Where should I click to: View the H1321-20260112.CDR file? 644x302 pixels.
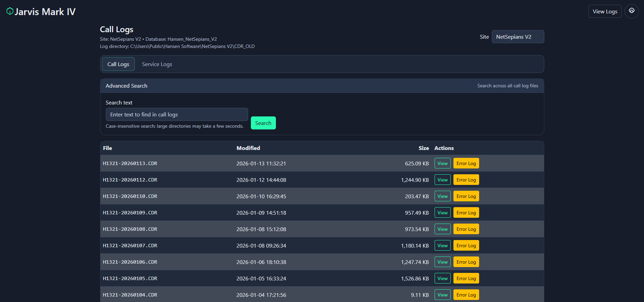click(x=442, y=180)
